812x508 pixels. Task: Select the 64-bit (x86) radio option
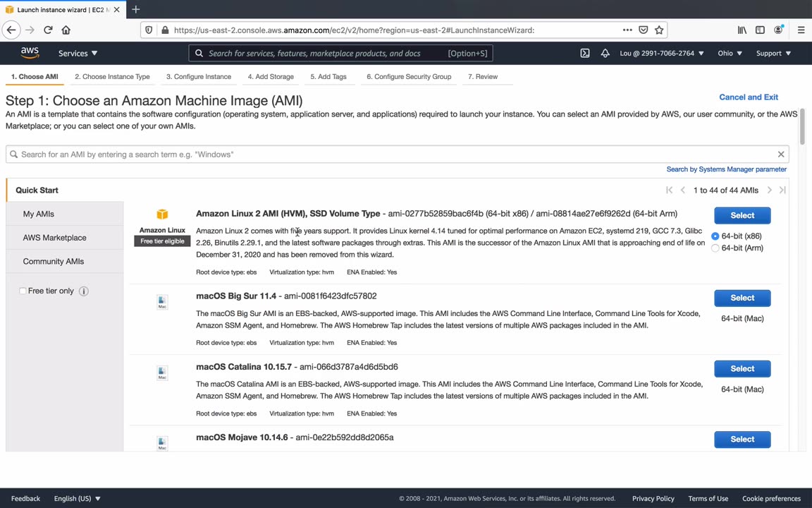(x=715, y=236)
